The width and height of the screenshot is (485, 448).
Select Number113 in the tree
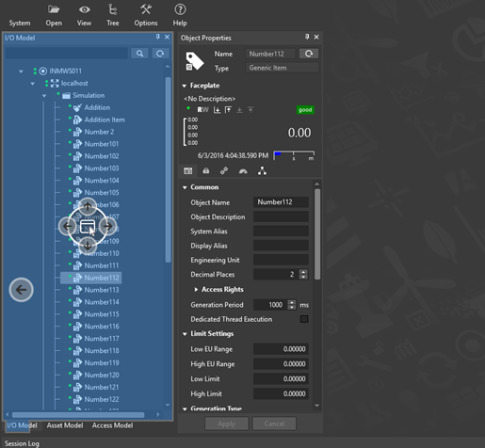point(102,290)
